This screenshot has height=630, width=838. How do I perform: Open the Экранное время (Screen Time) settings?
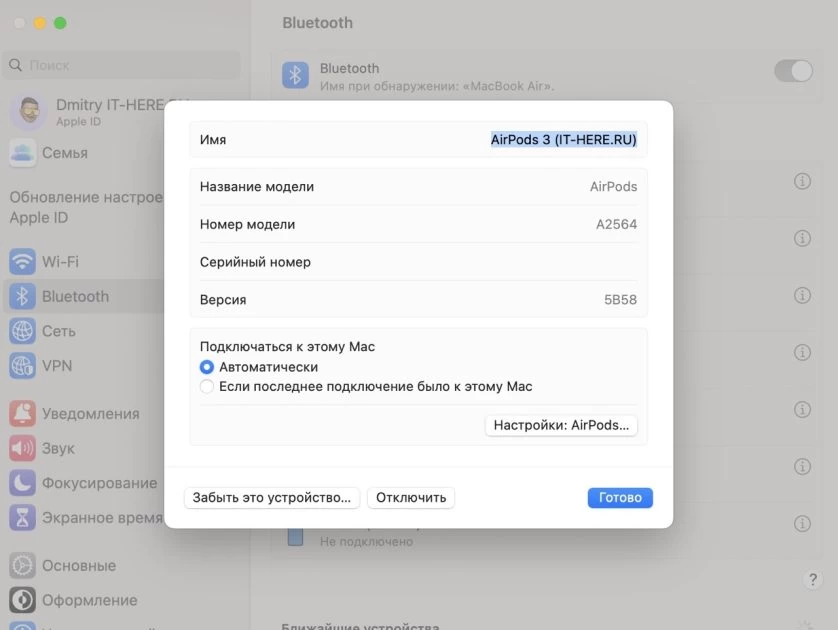[95, 518]
